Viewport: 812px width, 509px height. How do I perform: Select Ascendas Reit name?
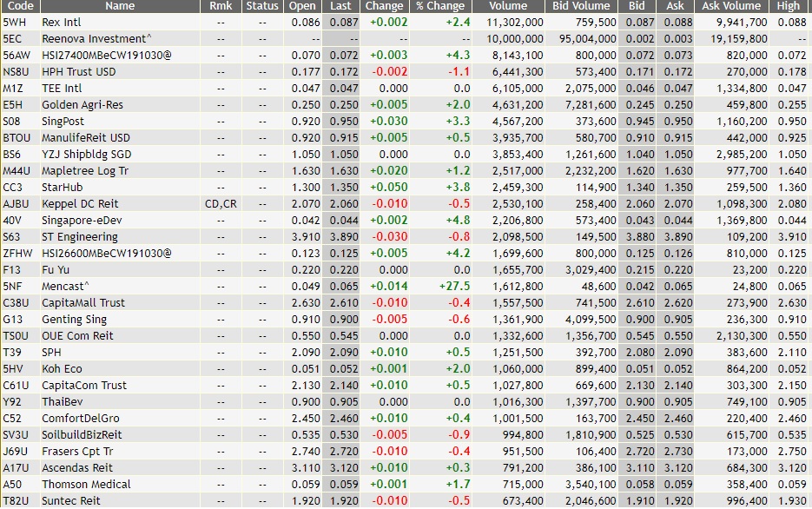(77, 468)
